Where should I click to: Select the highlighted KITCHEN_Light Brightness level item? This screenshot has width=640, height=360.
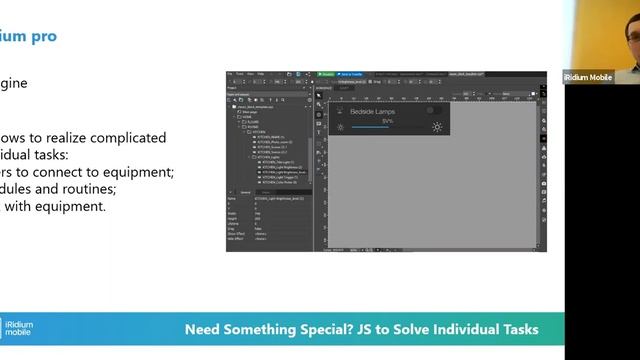(282, 172)
